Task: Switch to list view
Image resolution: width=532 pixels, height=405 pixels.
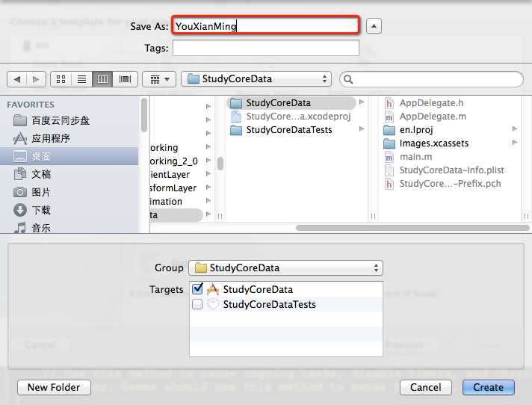Action: click(81, 79)
